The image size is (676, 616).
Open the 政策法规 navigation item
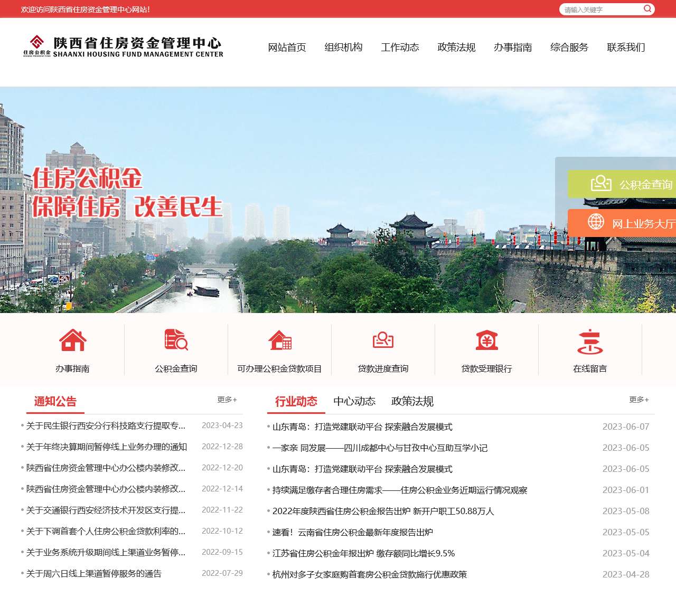pyautogui.click(x=457, y=48)
